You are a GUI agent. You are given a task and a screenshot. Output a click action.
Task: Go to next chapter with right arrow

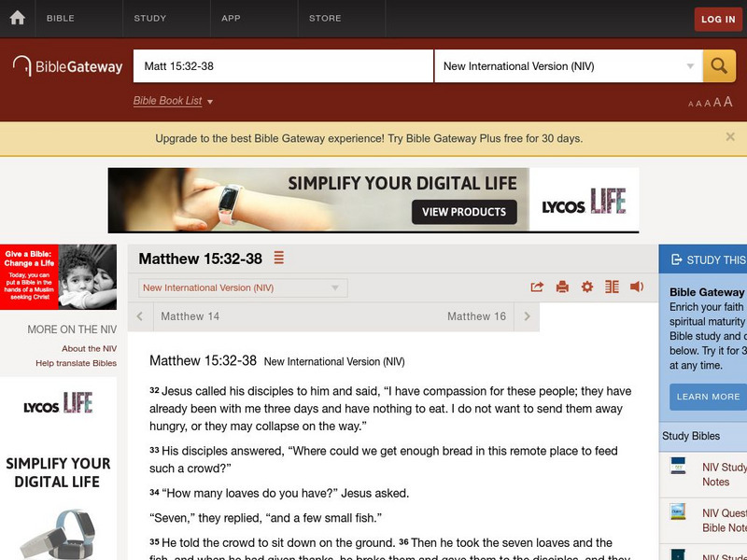click(x=527, y=316)
